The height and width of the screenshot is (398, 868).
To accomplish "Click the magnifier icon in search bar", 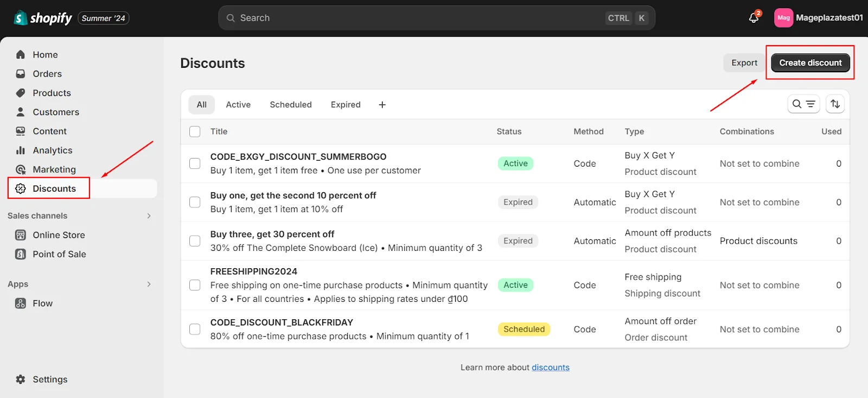I will point(231,18).
